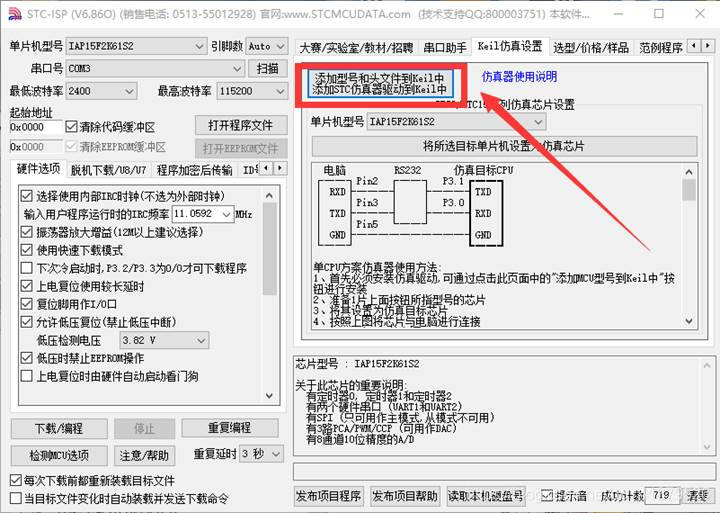720x513 pixels.
Task: Toggle 低压时禁止EEPROM操作 checkbox
Action: (27, 358)
